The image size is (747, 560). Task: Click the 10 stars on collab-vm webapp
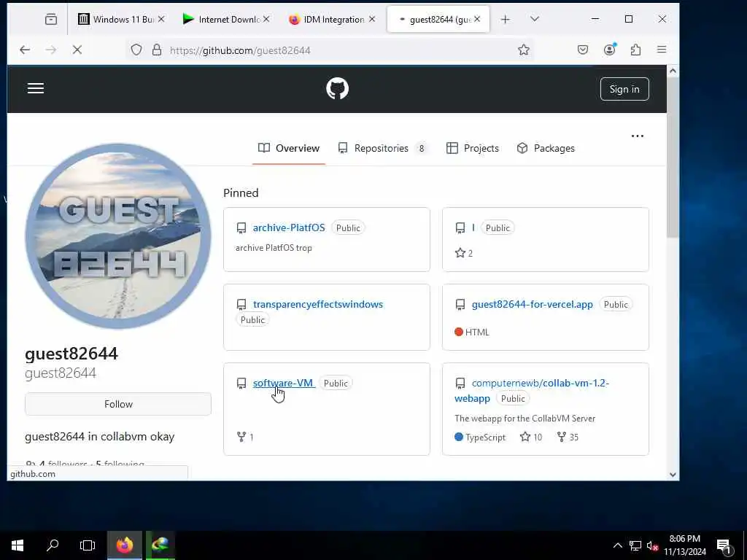click(x=531, y=437)
